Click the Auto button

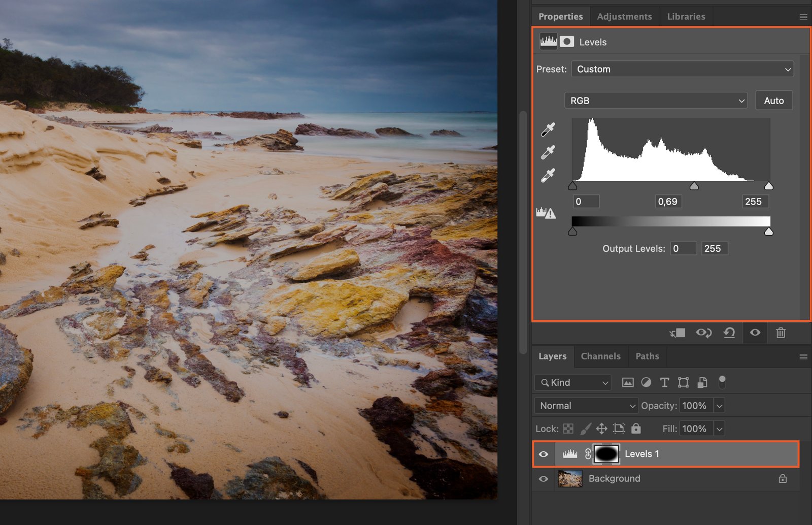point(774,101)
